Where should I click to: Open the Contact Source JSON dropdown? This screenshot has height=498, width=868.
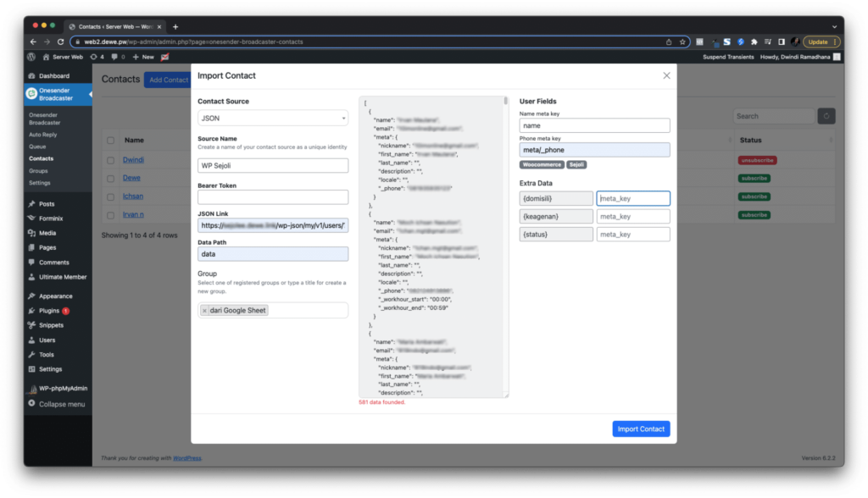pos(272,119)
